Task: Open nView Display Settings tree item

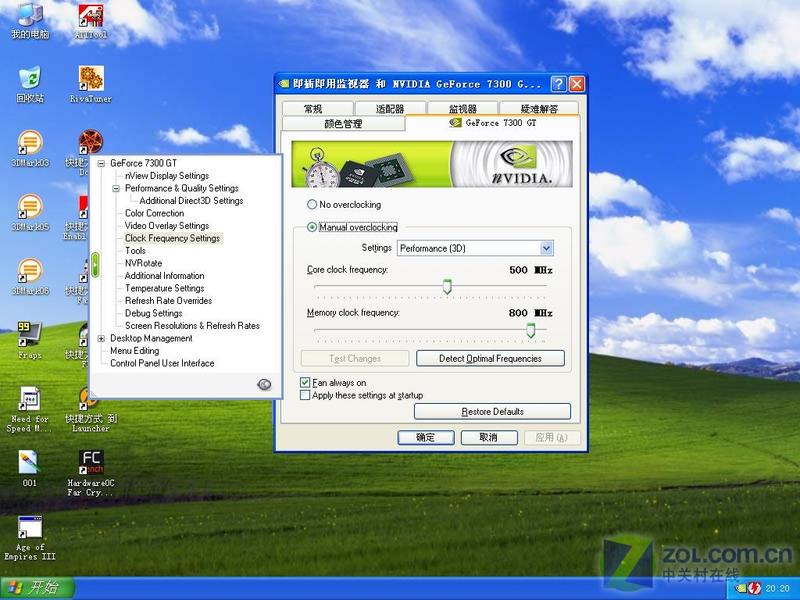Action: pyautogui.click(x=167, y=176)
